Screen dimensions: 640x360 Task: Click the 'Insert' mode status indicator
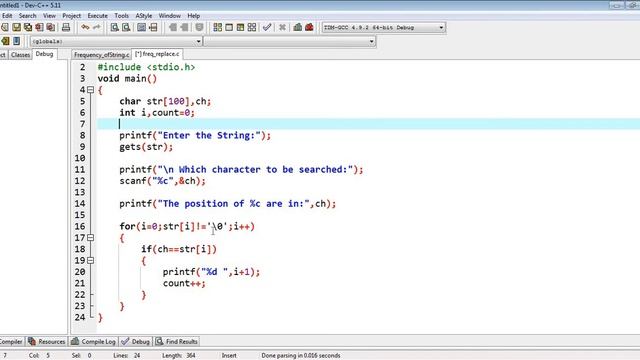[x=229, y=356]
